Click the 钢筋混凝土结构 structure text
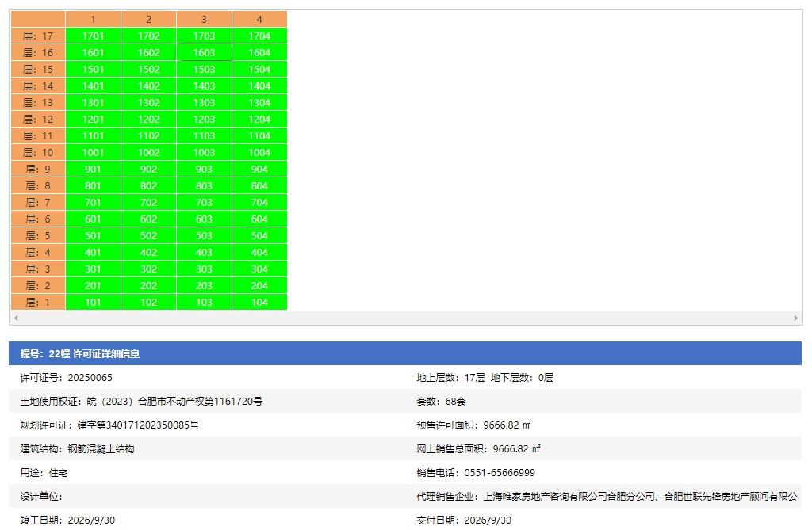 point(101,449)
